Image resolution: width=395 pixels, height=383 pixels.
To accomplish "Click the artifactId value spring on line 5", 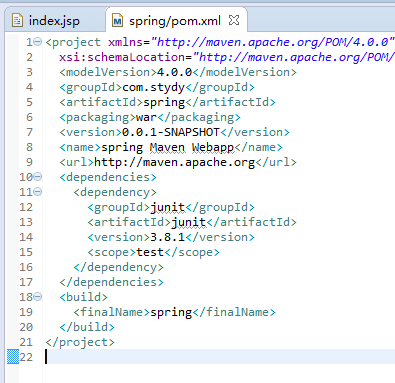I will coord(164,102).
